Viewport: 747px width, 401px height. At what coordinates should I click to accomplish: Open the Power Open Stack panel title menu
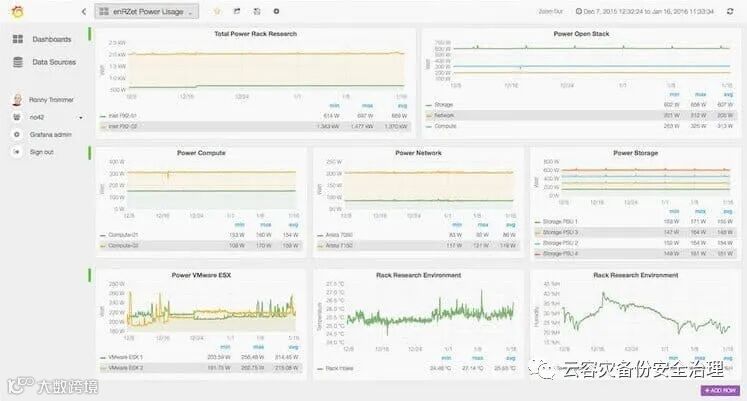tap(581, 34)
